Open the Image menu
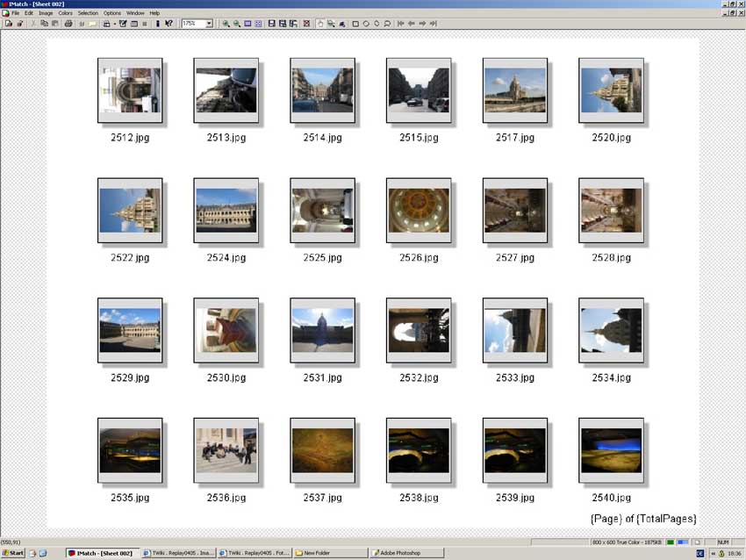The height and width of the screenshot is (560, 746). click(x=46, y=13)
